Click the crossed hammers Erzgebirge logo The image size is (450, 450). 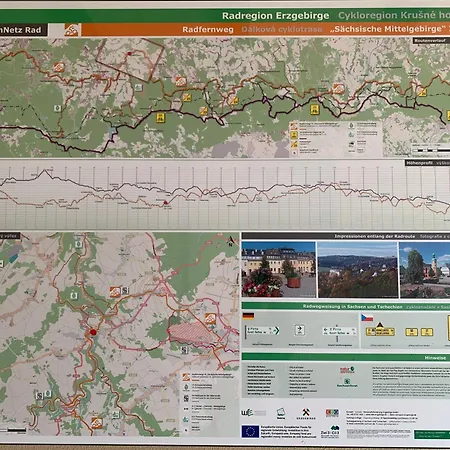pos(306,413)
